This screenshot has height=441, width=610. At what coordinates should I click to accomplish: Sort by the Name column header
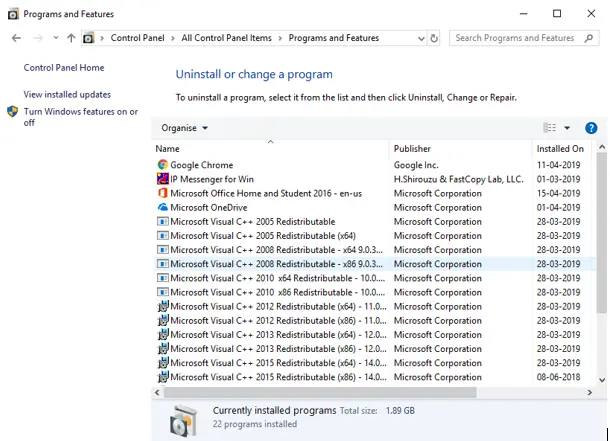tap(271, 149)
